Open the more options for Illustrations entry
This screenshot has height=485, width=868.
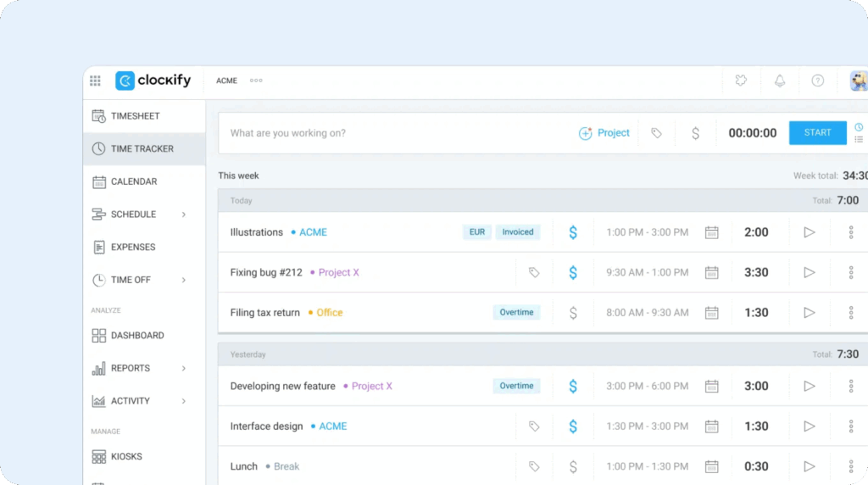pos(851,232)
